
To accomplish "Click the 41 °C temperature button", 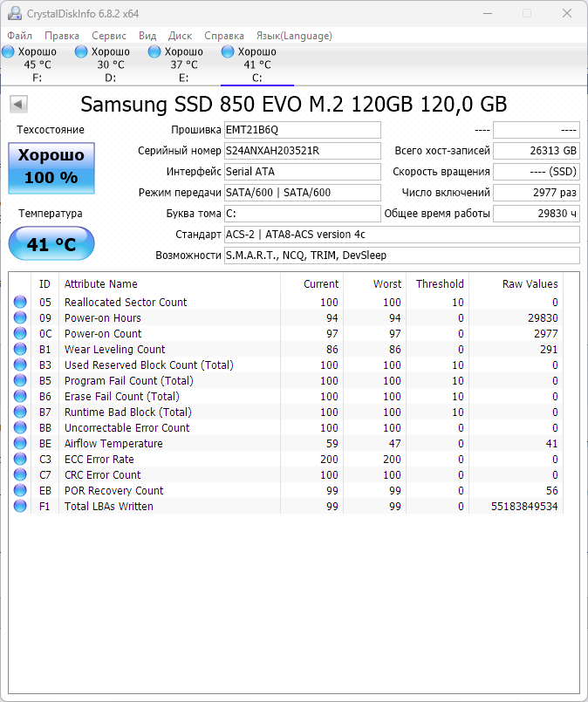I will tap(51, 243).
